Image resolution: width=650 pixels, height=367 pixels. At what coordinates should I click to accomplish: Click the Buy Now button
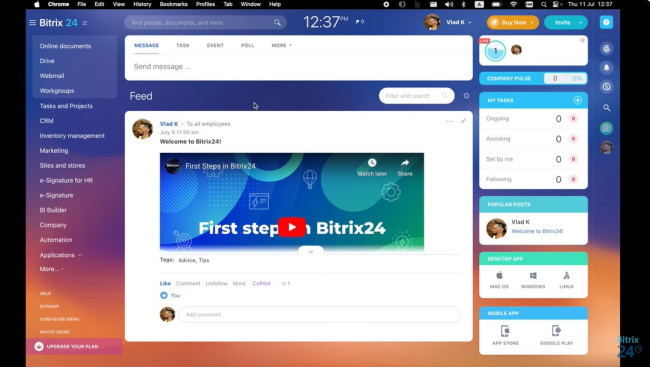tap(513, 22)
